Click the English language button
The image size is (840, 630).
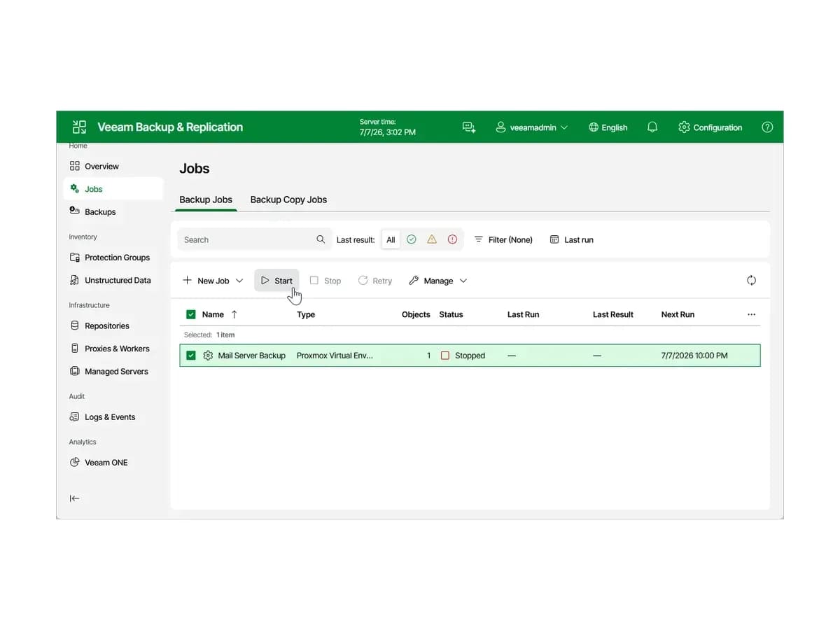point(608,127)
